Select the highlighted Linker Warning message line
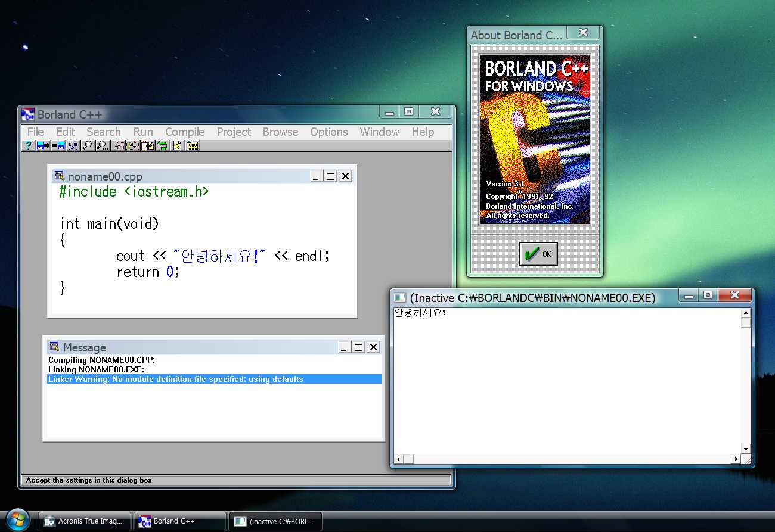 [215, 379]
